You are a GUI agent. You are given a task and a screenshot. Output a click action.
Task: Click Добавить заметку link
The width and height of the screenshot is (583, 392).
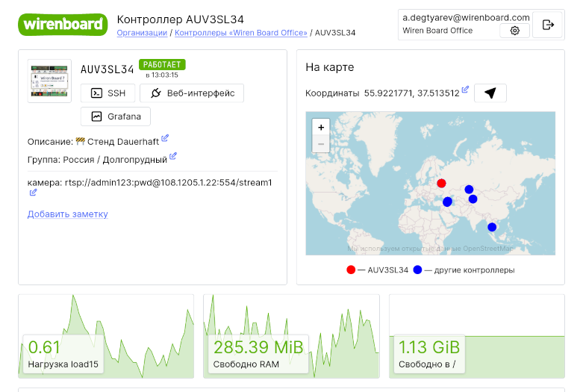tap(68, 214)
